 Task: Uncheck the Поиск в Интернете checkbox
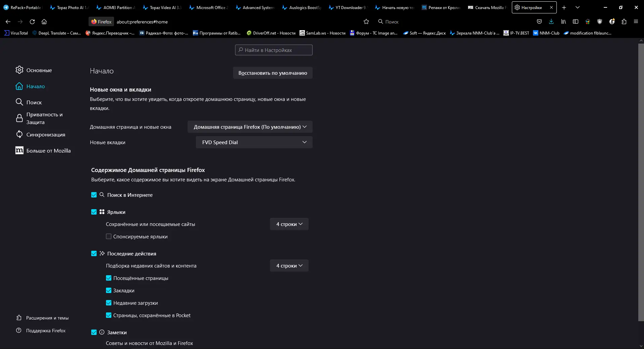94,195
